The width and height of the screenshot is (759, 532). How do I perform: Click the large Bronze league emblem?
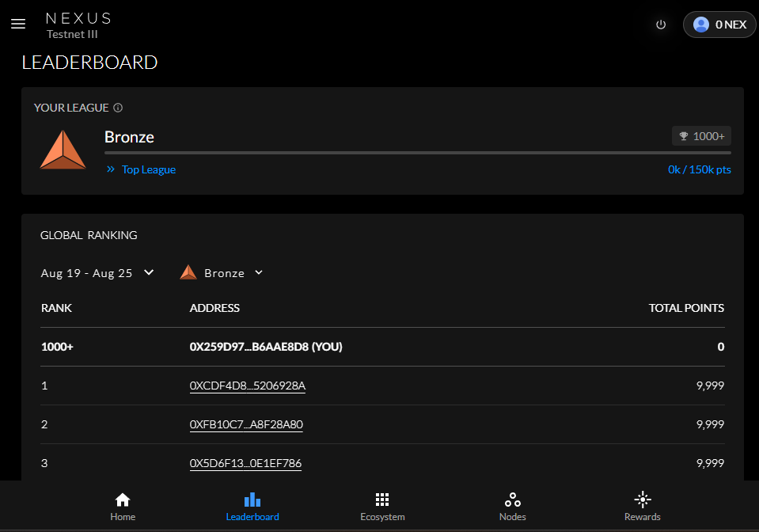[x=63, y=150]
